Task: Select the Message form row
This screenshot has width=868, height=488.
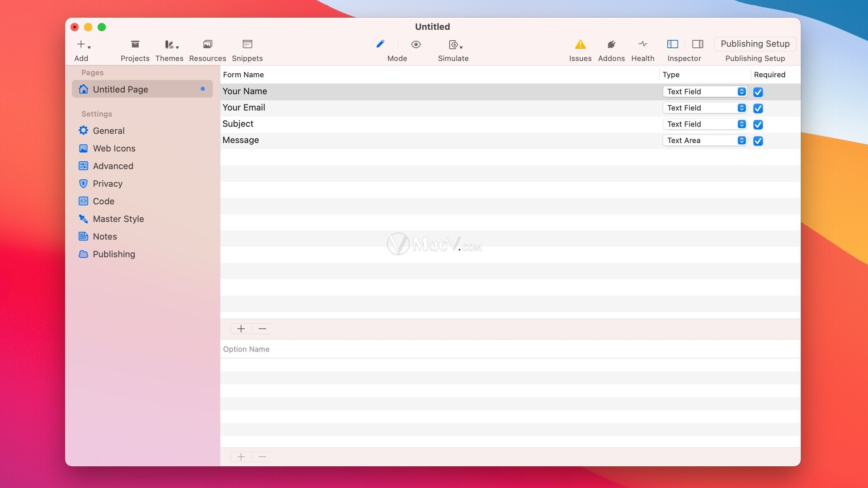Action: click(x=510, y=140)
